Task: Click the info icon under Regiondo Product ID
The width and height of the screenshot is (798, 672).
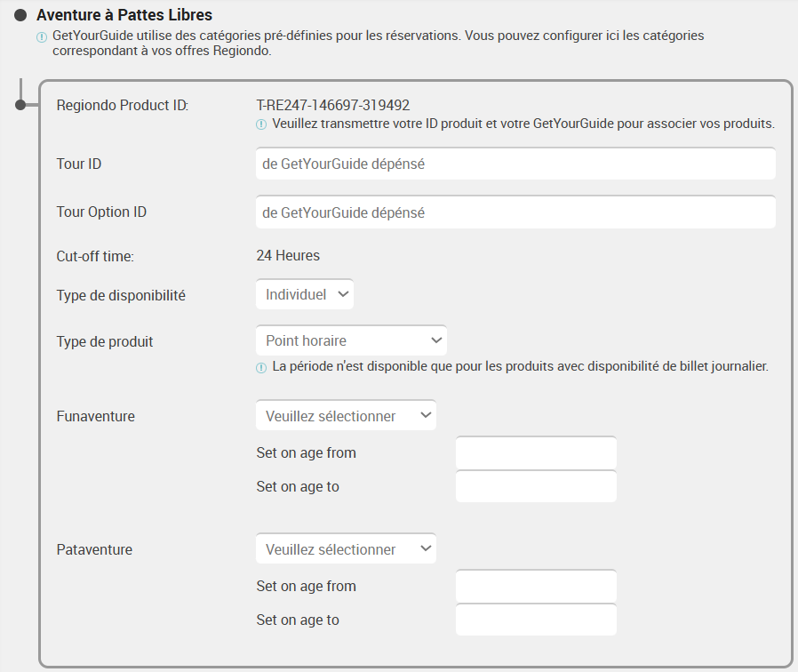Action: point(261,124)
